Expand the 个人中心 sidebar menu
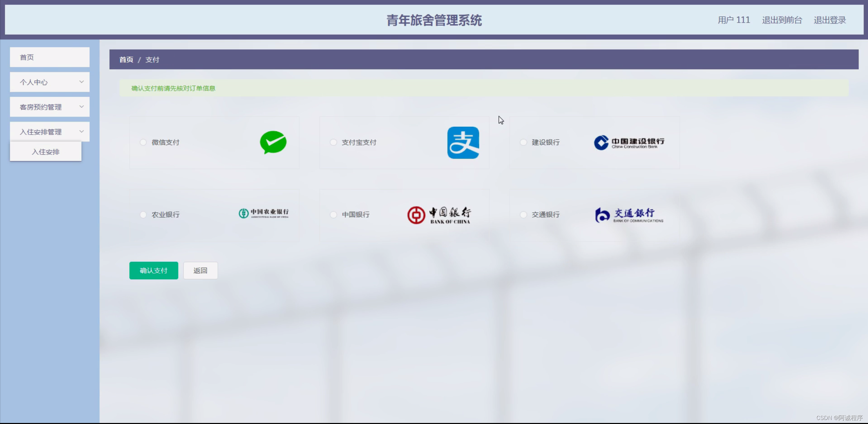Screen dimensions: 868x424 pyautogui.click(x=50, y=82)
